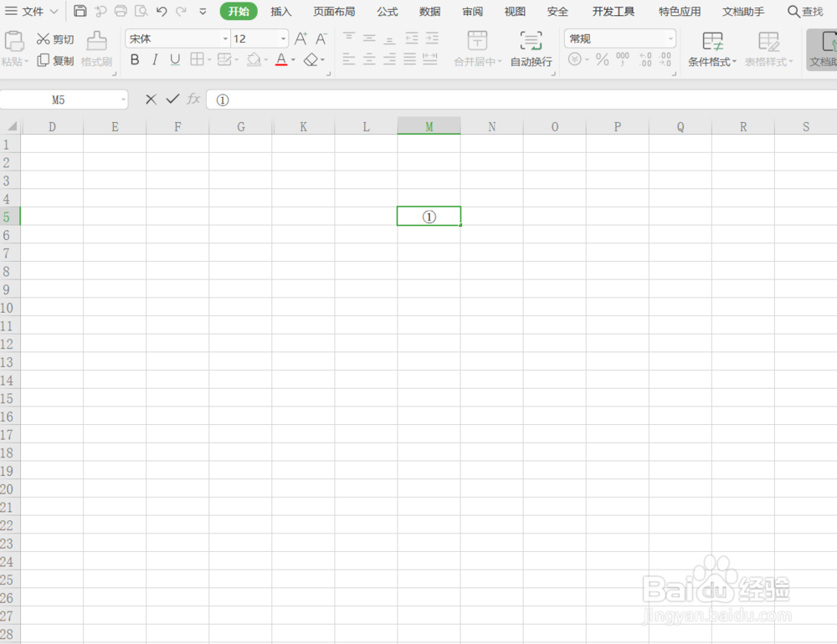Open the font color dropdown arrow
The height and width of the screenshot is (644, 837).
pyautogui.click(x=293, y=59)
